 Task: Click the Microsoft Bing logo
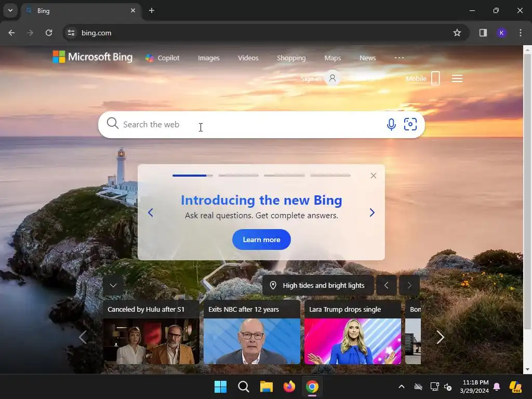click(x=92, y=57)
